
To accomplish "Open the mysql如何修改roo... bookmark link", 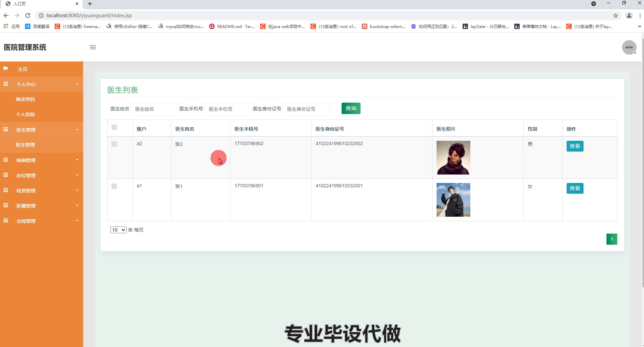I will click(x=181, y=26).
